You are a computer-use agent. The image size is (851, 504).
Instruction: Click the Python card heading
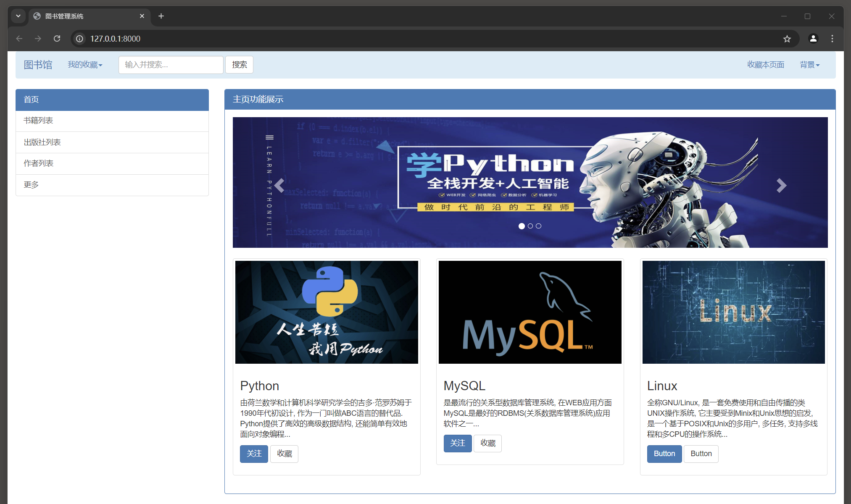tap(260, 386)
